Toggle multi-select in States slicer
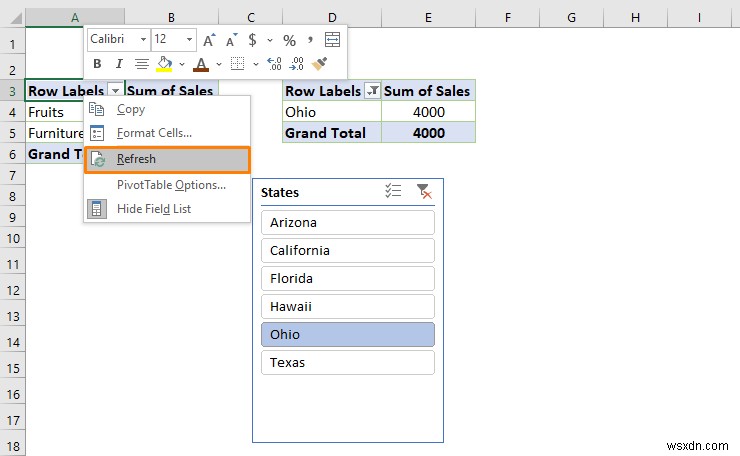 coord(393,192)
